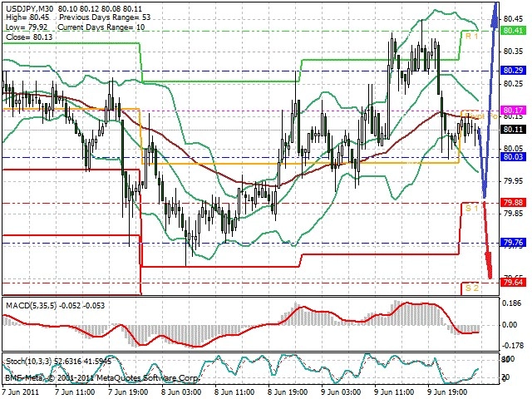
Task: Select the S 2 support label
Action: 471,288
